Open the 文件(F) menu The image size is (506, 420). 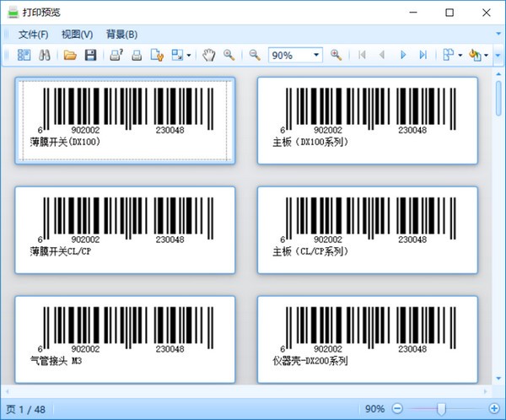coord(34,35)
